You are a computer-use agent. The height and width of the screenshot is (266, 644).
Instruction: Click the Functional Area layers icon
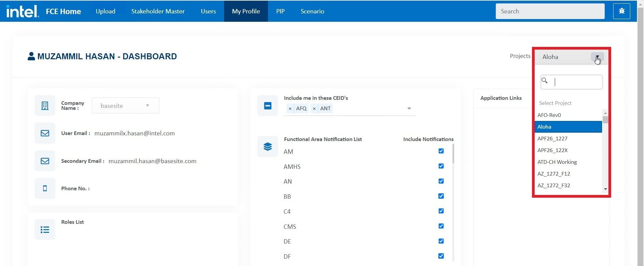pos(268,147)
